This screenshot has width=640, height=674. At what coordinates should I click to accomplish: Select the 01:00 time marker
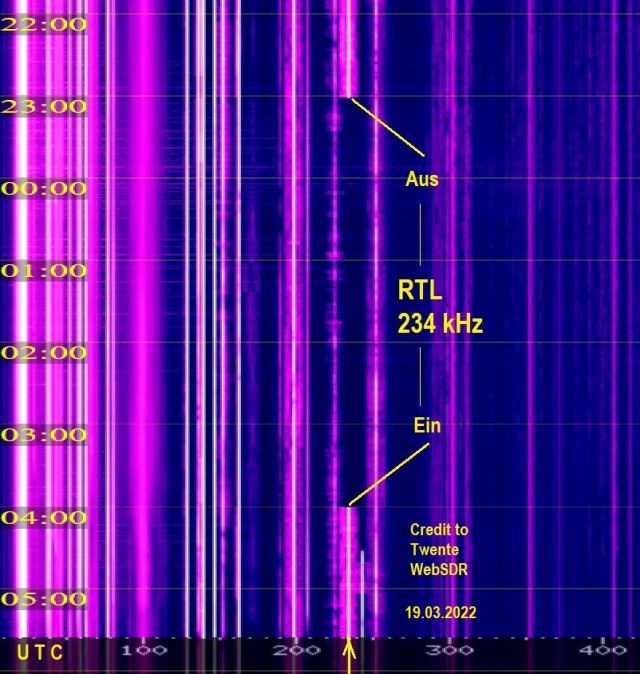pos(44,270)
